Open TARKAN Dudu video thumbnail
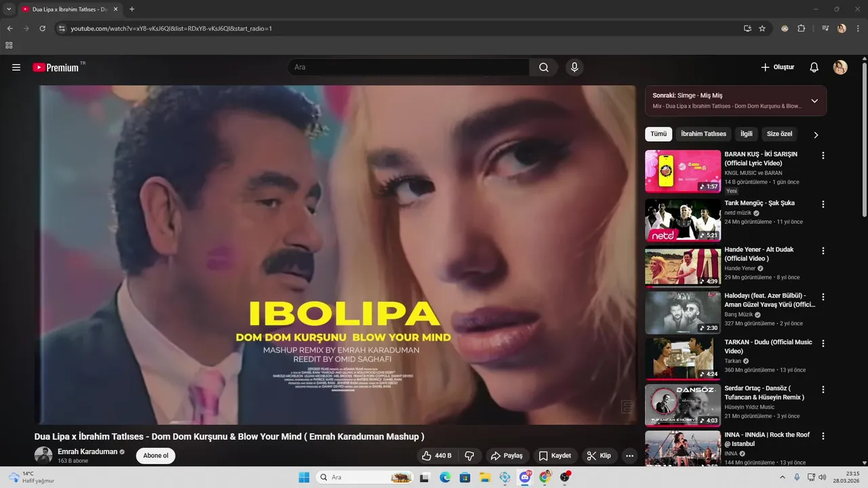This screenshot has height=488, width=868. [x=683, y=360]
